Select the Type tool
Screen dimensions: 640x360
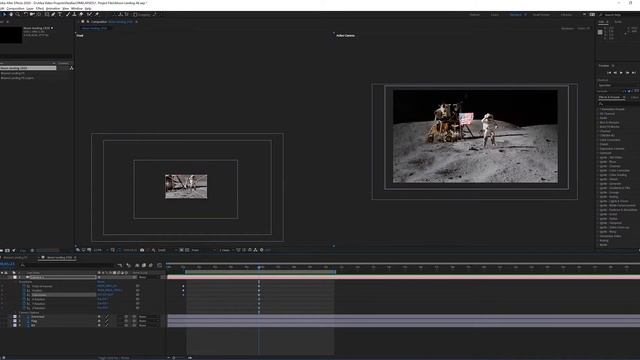click(x=60, y=14)
